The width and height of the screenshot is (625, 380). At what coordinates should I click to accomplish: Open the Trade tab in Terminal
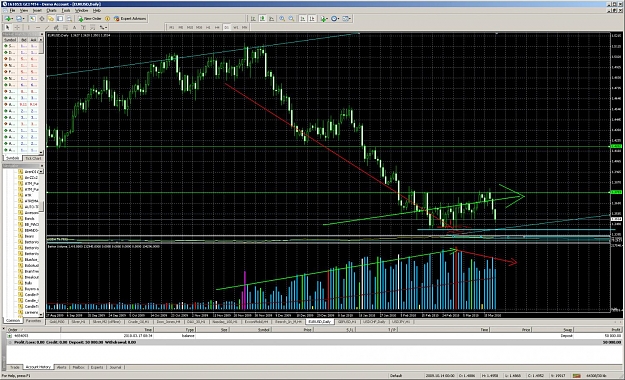pyautogui.click(x=15, y=367)
